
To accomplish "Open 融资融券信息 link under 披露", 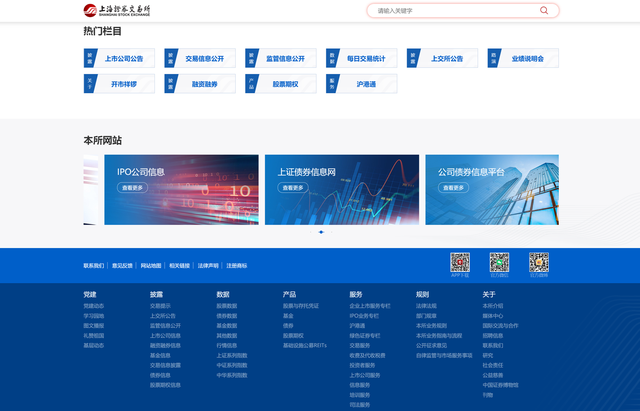I will (x=165, y=345).
